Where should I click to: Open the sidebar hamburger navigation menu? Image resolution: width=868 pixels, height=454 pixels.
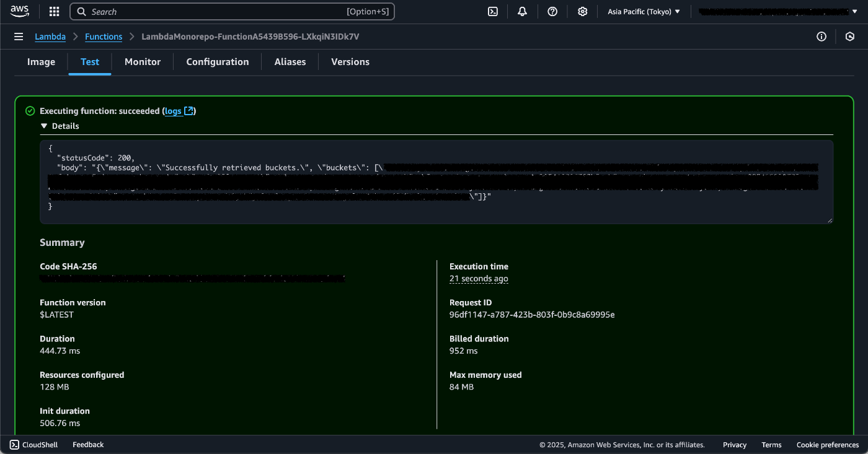(19, 36)
